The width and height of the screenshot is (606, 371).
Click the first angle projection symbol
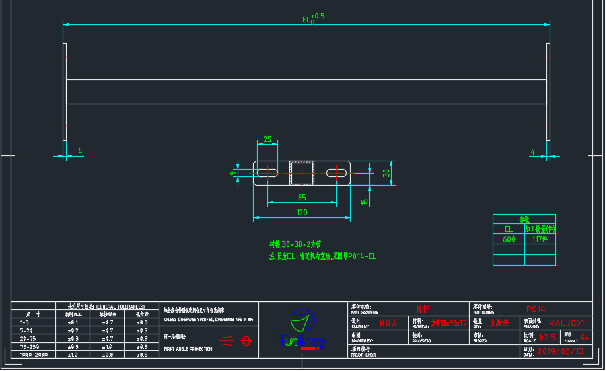click(x=236, y=341)
